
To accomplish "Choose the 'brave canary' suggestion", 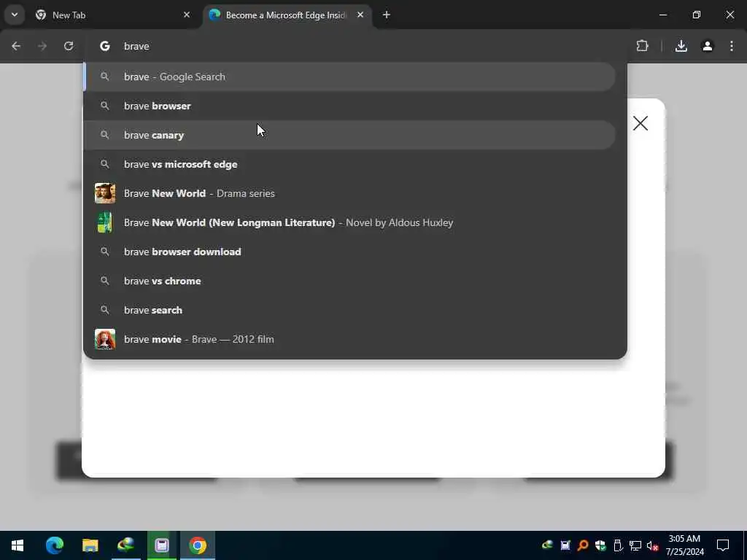I will click(349, 135).
